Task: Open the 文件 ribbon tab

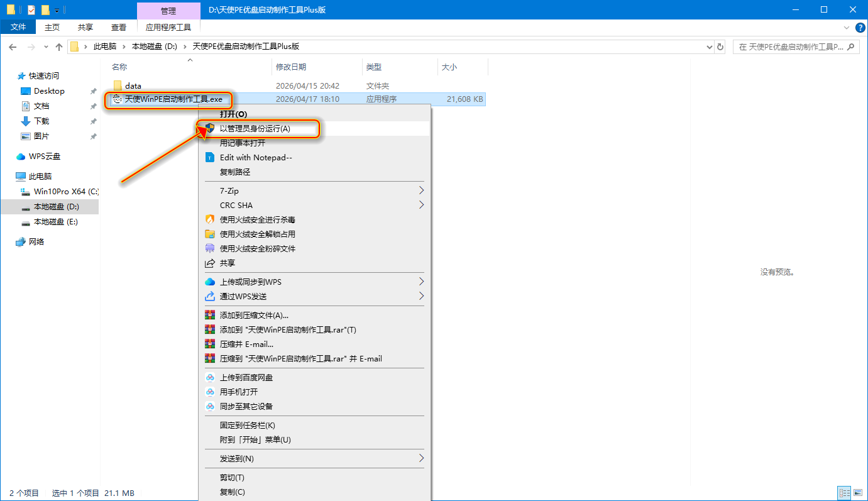Action: (18, 27)
